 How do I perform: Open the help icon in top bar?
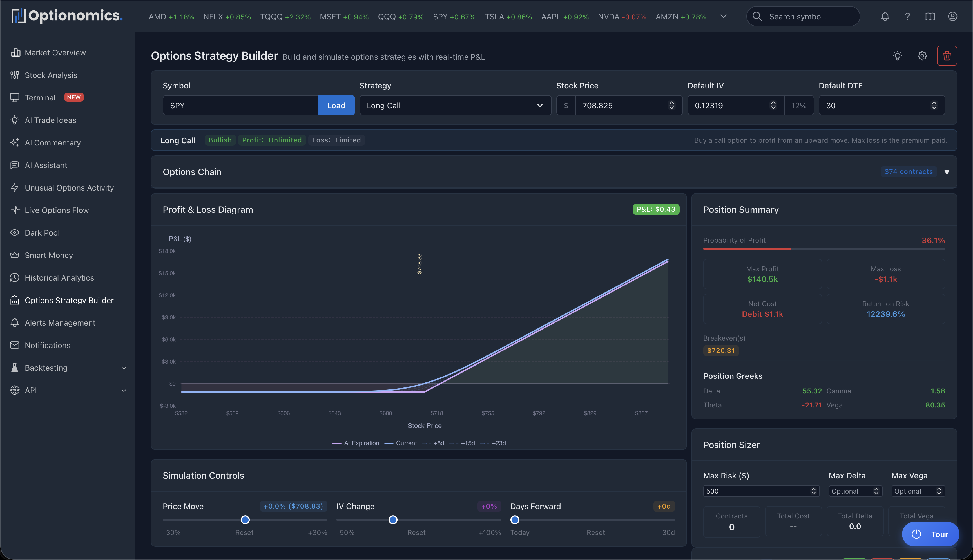[x=908, y=17]
